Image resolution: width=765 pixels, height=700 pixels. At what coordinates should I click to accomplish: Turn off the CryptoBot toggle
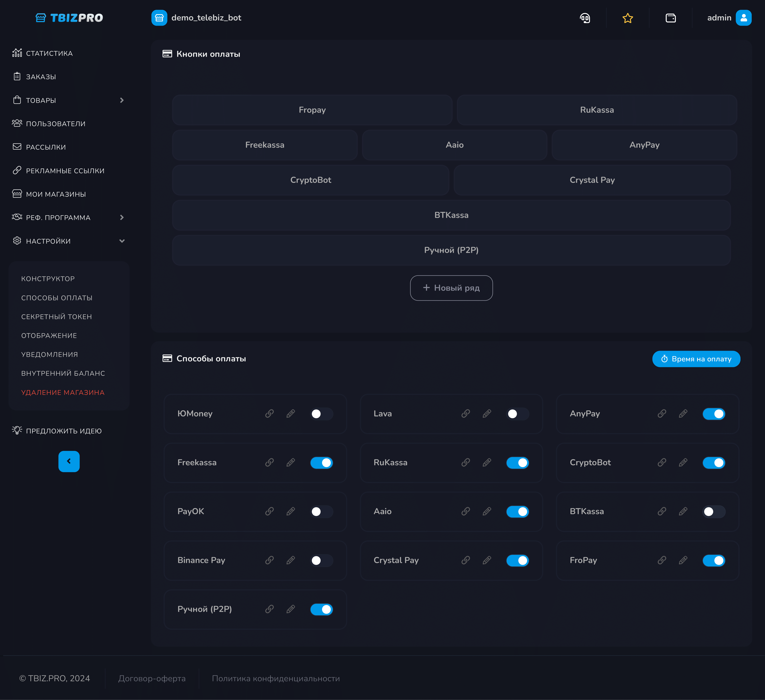[714, 463]
